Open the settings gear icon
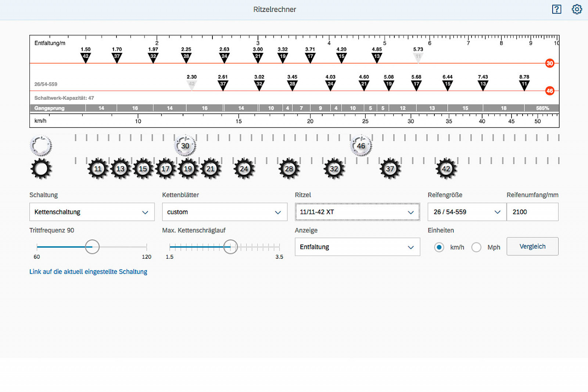This screenshot has height=392, width=588. [577, 9]
